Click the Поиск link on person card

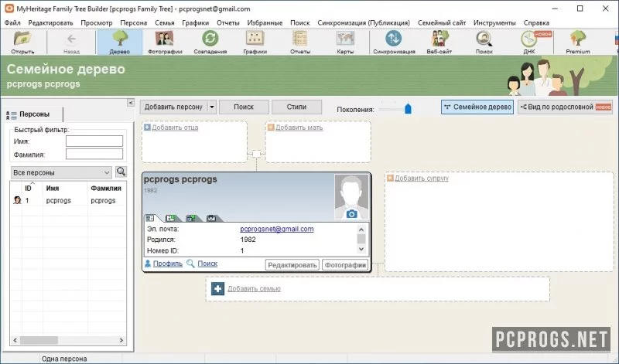(207, 264)
